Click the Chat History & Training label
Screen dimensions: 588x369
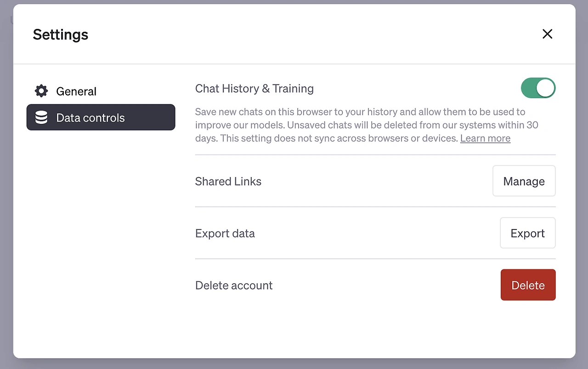(x=254, y=89)
